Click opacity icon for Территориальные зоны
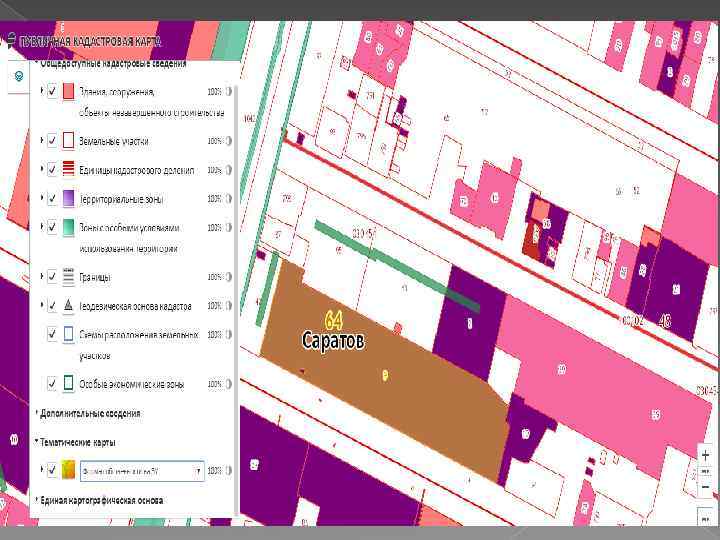 [x=229, y=199]
